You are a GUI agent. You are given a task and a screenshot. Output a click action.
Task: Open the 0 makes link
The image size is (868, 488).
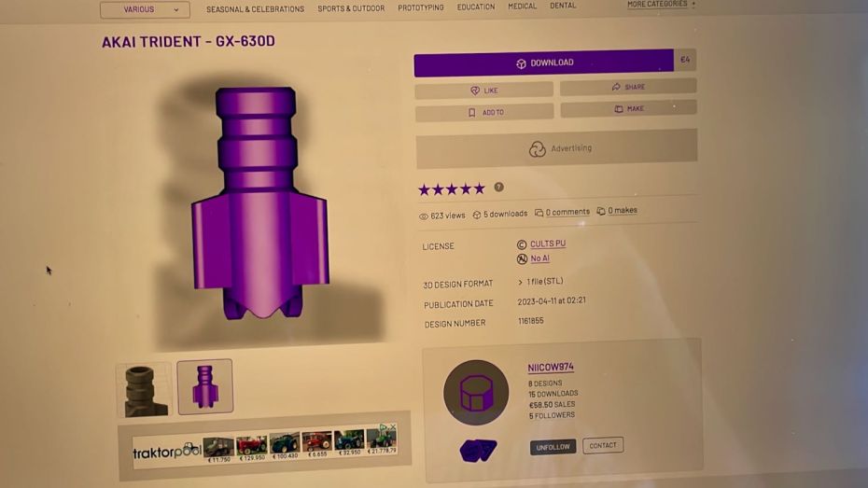click(623, 210)
